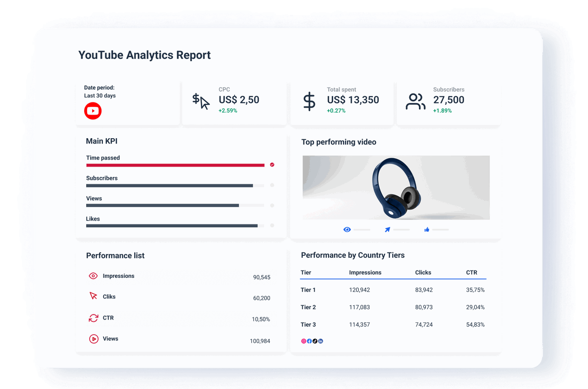Screen dimensions: 588x389
Task: Open the Facebook link icon
Action: pyautogui.click(x=309, y=340)
